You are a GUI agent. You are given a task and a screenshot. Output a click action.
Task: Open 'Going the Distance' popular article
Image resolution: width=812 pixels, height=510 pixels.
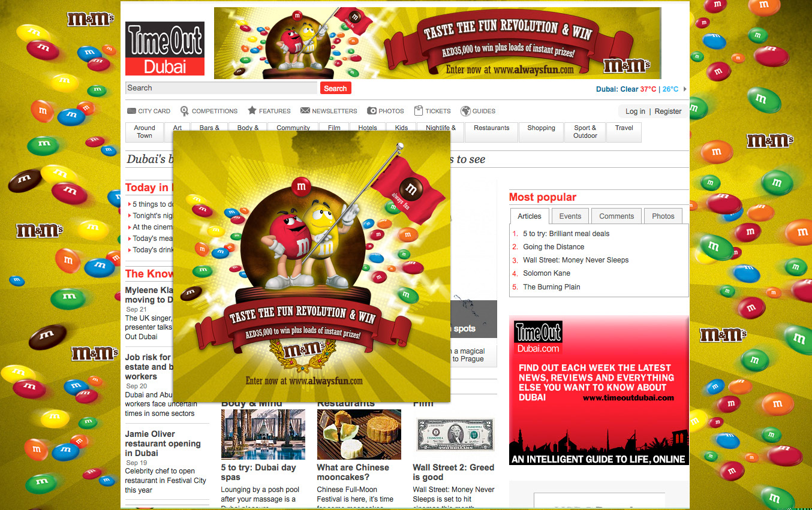coord(554,247)
